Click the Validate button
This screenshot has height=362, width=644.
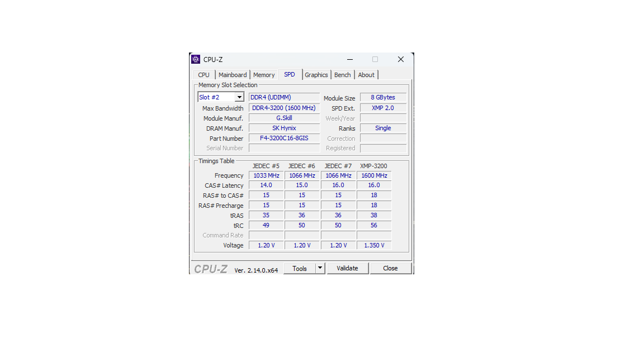[x=348, y=268]
